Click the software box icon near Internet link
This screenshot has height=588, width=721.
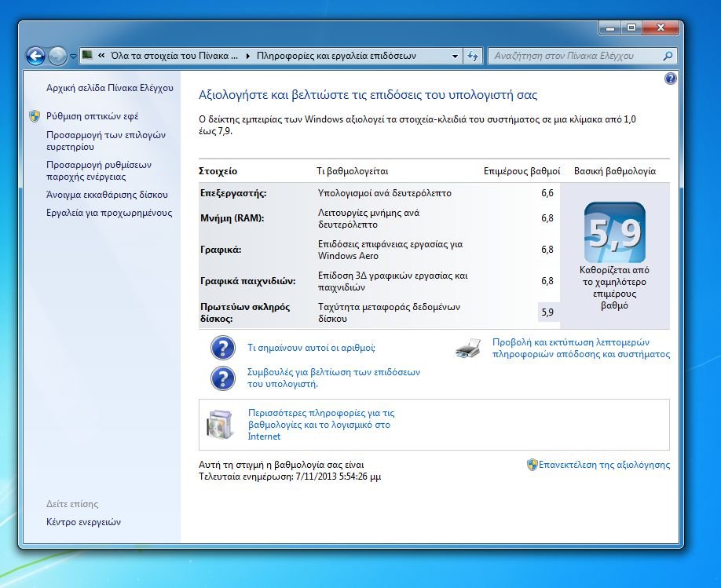(219, 424)
